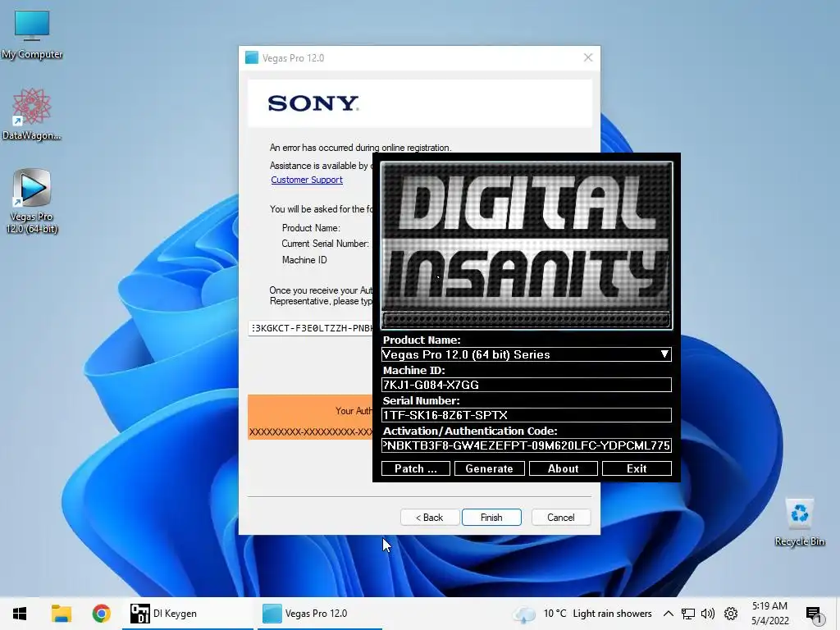Click the Vegas Pro 12.0 title bar icon
Image resolution: width=840 pixels, height=630 pixels.
pos(252,58)
